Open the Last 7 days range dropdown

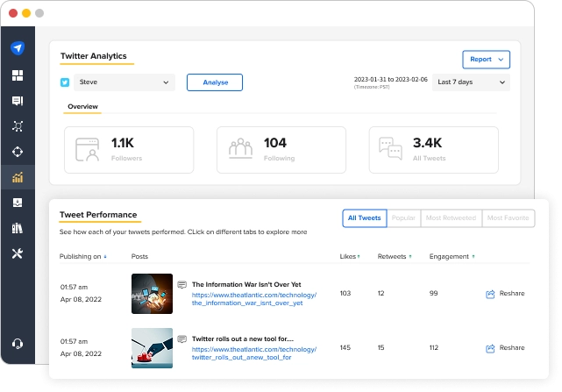pyautogui.click(x=471, y=82)
